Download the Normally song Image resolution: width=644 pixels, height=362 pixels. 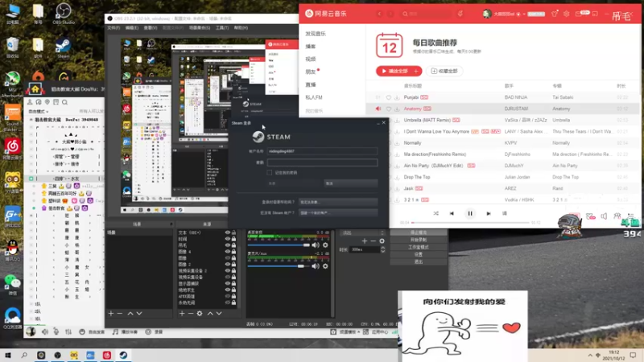397,143
